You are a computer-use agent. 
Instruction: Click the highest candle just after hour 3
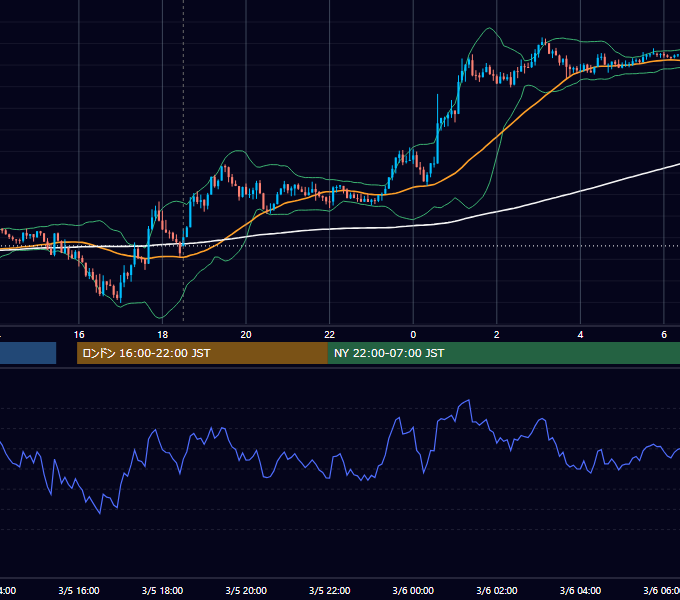point(543,42)
